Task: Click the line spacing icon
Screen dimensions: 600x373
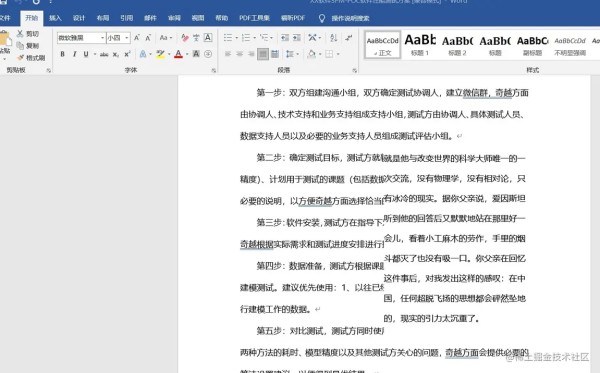Action: [x=290, y=54]
